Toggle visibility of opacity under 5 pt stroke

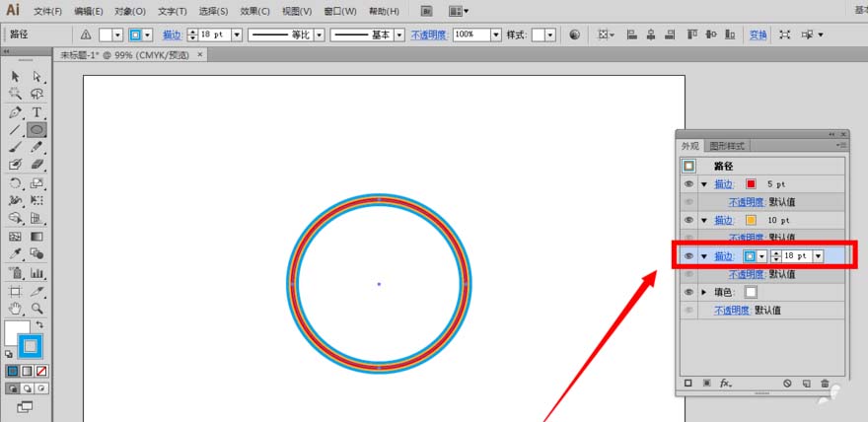click(688, 202)
